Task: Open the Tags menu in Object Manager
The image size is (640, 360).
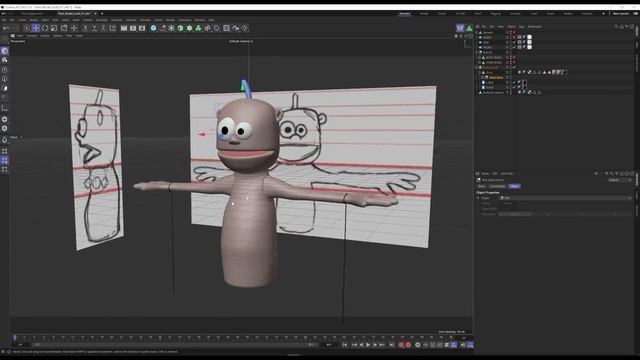Action: [x=521, y=27]
